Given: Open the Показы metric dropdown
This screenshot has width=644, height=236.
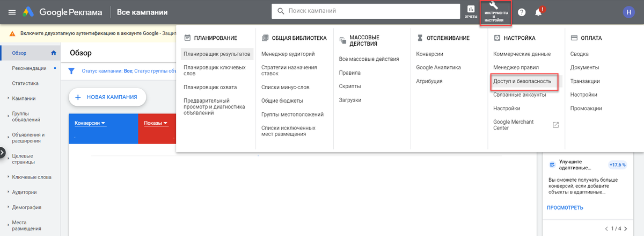Looking at the screenshot, I should coord(156,123).
